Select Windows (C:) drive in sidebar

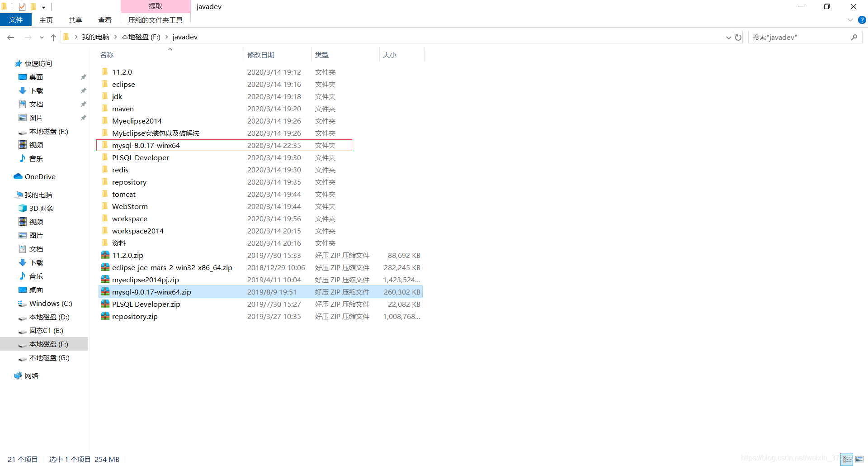(50, 303)
